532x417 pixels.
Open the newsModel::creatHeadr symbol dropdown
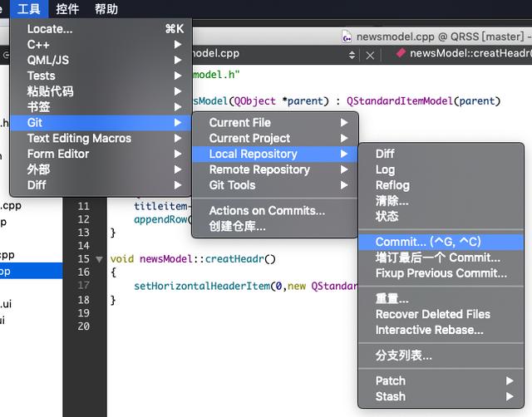click(471, 53)
